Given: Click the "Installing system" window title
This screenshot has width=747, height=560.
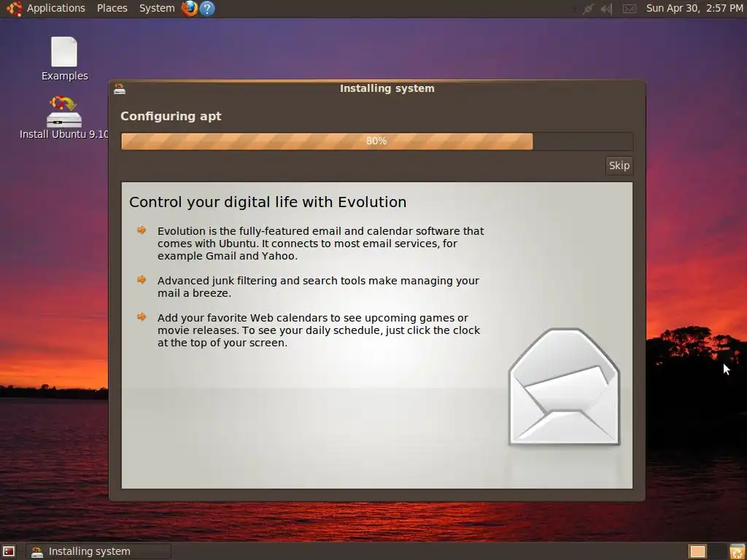Looking at the screenshot, I should pyautogui.click(x=387, y=88).
